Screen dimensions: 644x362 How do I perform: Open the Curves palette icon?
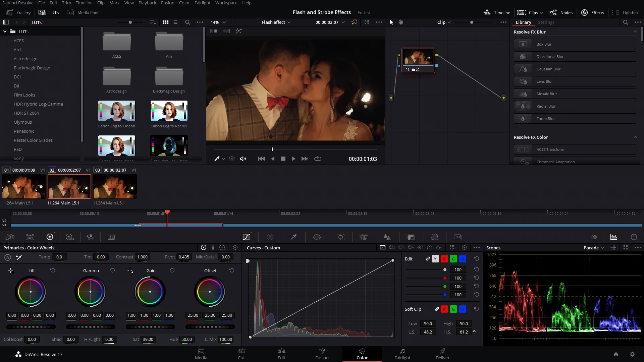tap(247, 237)
